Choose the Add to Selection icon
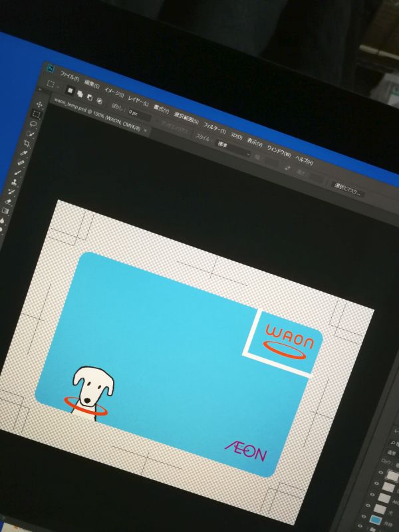The height and width of the screenshot is (532, 399). click(80, 94)
